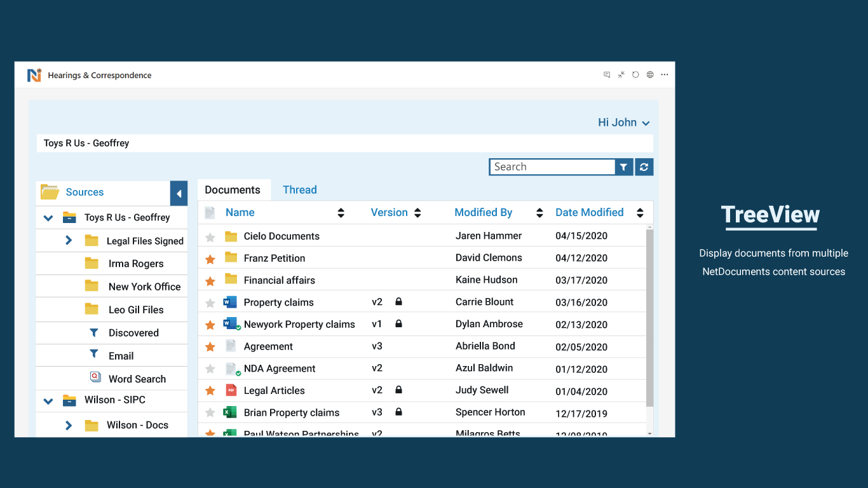
Task: Open the comment feedback icon in the header
Action: click(x=606, y=74)
